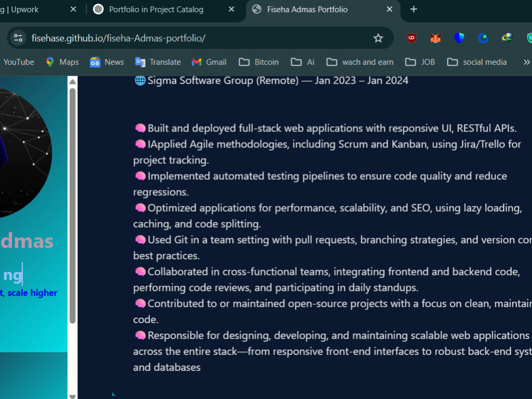The height and width of the screenshot is (399, 532).
Task: Click the globe icon before Sigma Software Group
Action: tap(140, 80)
